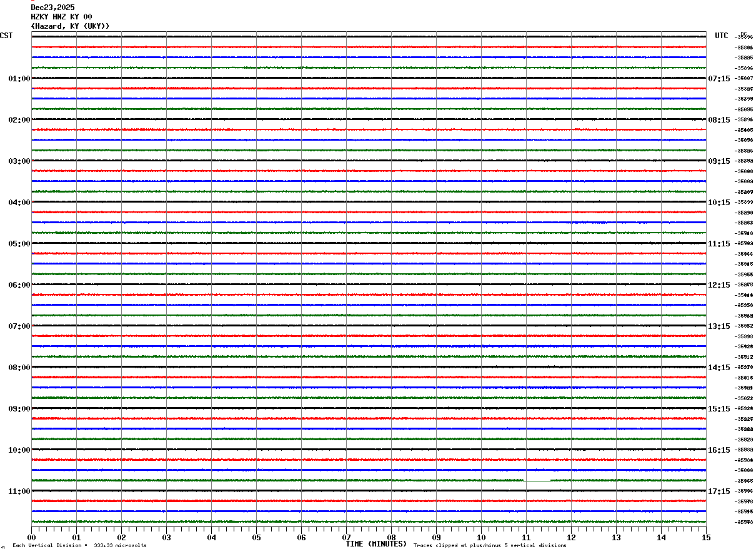Image resolution: width=756 pixels, height=554 pixels.
Task: Click the traces clipped footer note
Action: 490,546
